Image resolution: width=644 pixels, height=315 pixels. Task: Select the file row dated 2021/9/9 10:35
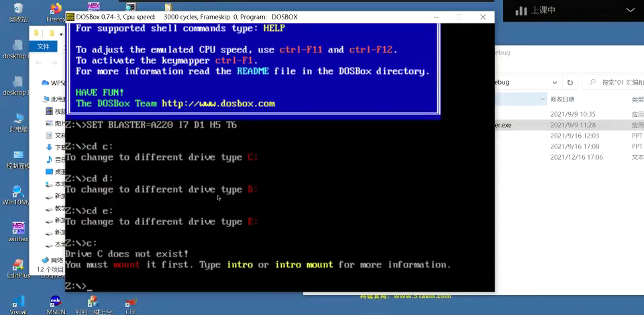click(570, 114)
